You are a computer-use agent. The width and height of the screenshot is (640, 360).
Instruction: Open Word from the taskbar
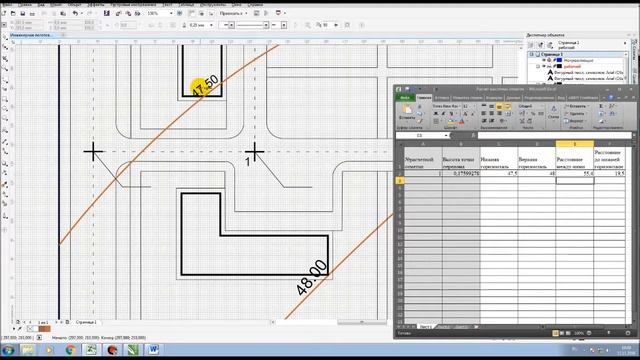pyautogui.click(x=153, y=350)
